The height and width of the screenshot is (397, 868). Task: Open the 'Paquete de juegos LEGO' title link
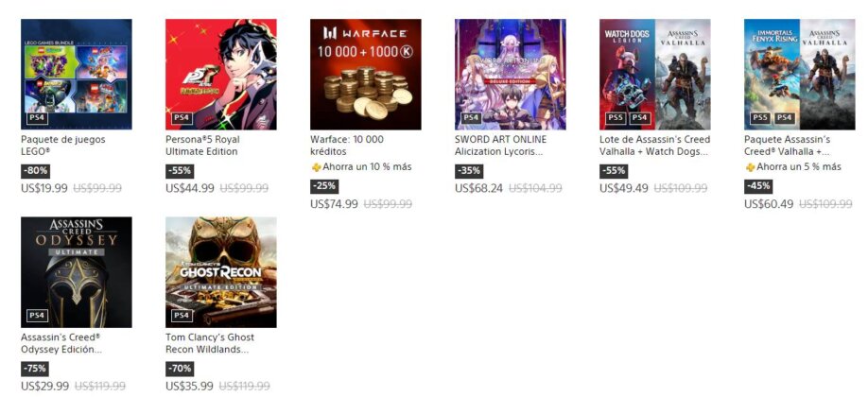[63, 146]
